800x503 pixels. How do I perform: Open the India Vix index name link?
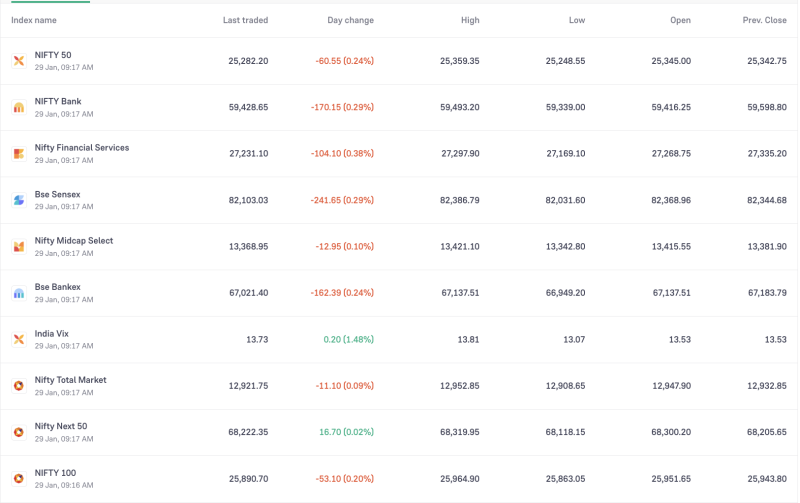tap(52, 333)
